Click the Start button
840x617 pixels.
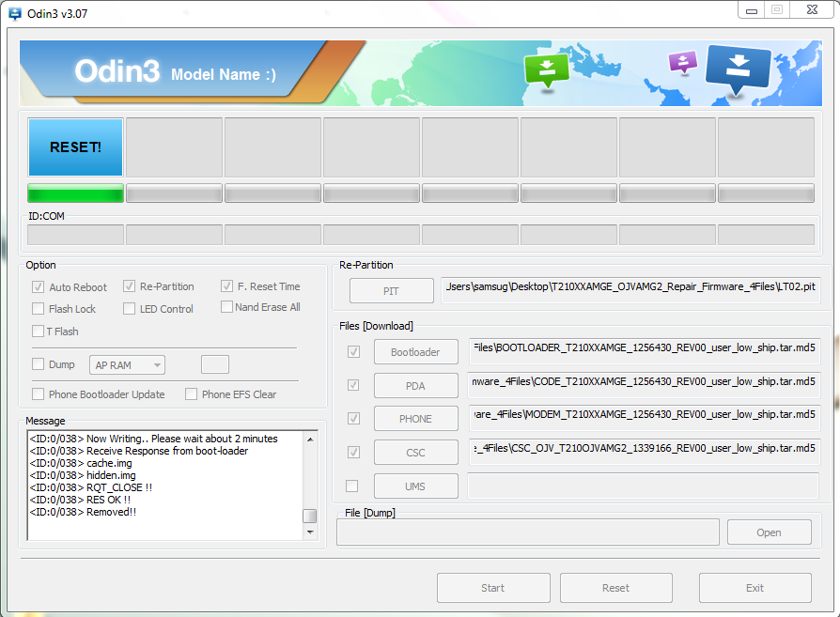click(x=493, y=588)
